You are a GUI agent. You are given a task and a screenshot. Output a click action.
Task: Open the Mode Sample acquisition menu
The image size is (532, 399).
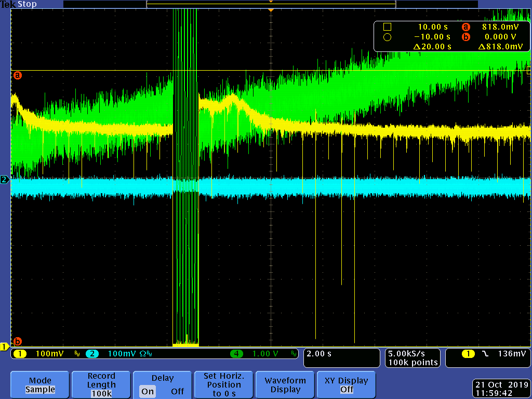40,385
